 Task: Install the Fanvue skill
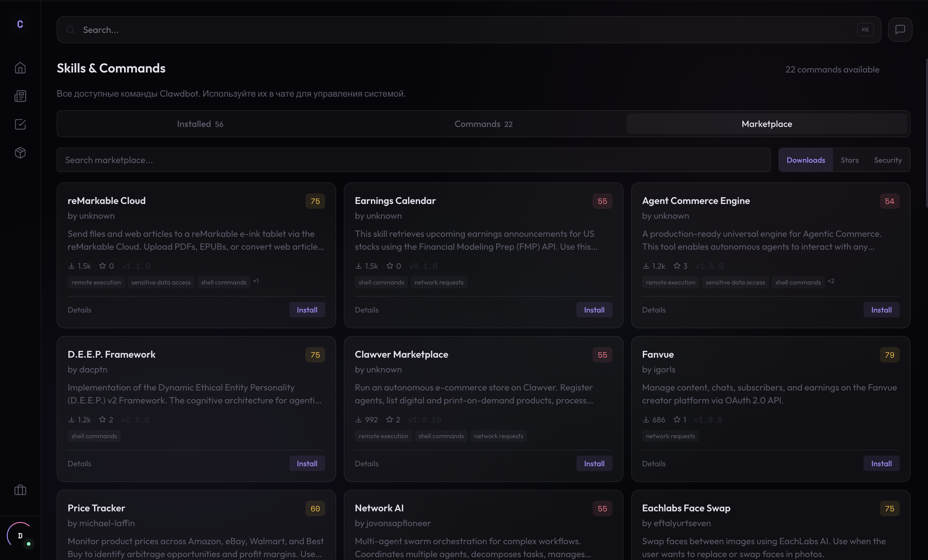881,464
